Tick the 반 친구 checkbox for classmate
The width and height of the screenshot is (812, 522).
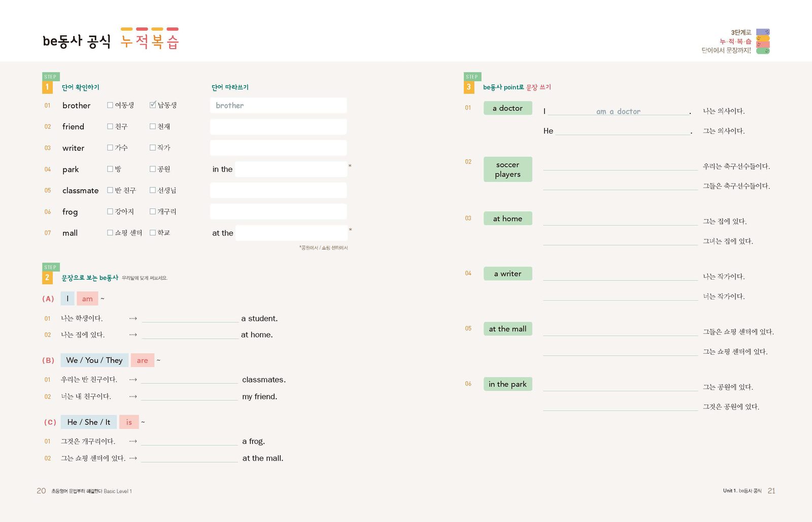tap(110, 190)
